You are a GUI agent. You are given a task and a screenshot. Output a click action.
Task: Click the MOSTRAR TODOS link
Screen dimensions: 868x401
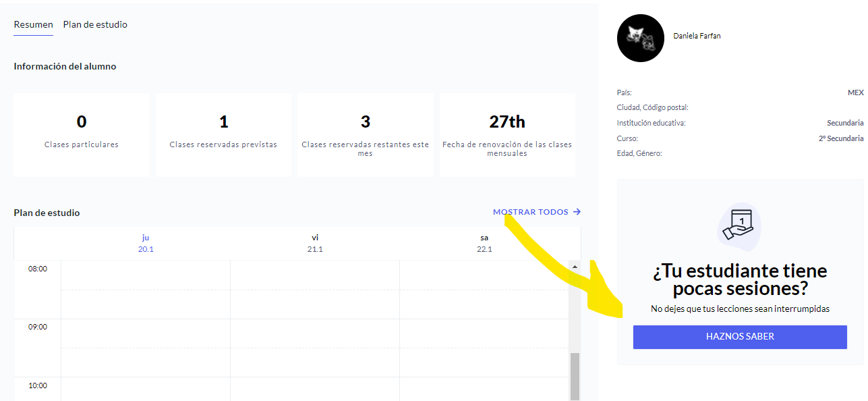[x=530, y=212]
